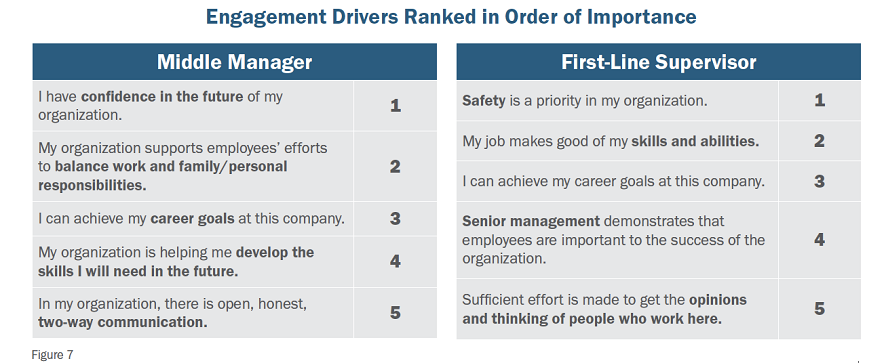Click rank 4 beside Senior management

point(819,240)
